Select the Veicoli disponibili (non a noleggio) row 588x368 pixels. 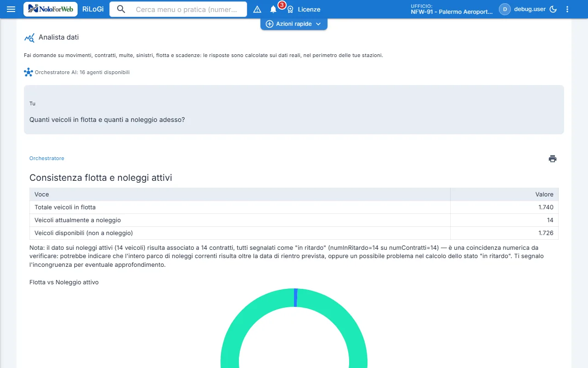(x=294, y=233)
